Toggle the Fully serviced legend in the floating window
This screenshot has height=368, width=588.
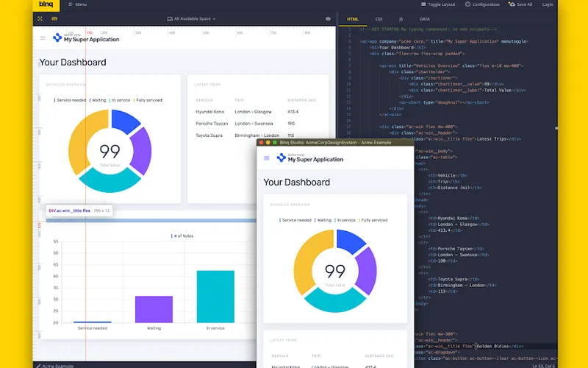pos(373,220)
